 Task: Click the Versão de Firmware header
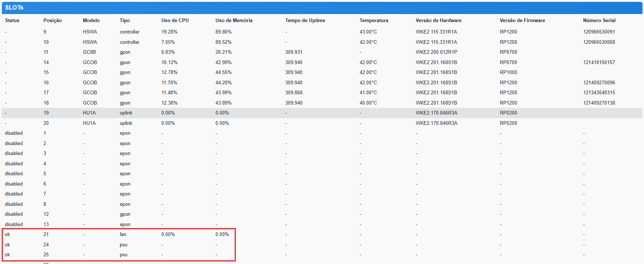click(x=522, y=21)
